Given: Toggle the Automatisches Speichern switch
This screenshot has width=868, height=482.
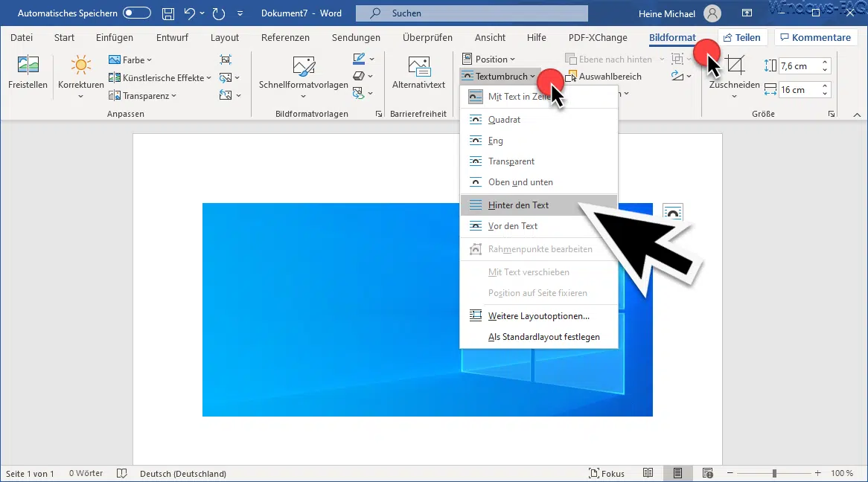Looking at the screenshot, I should click(137, 13).
